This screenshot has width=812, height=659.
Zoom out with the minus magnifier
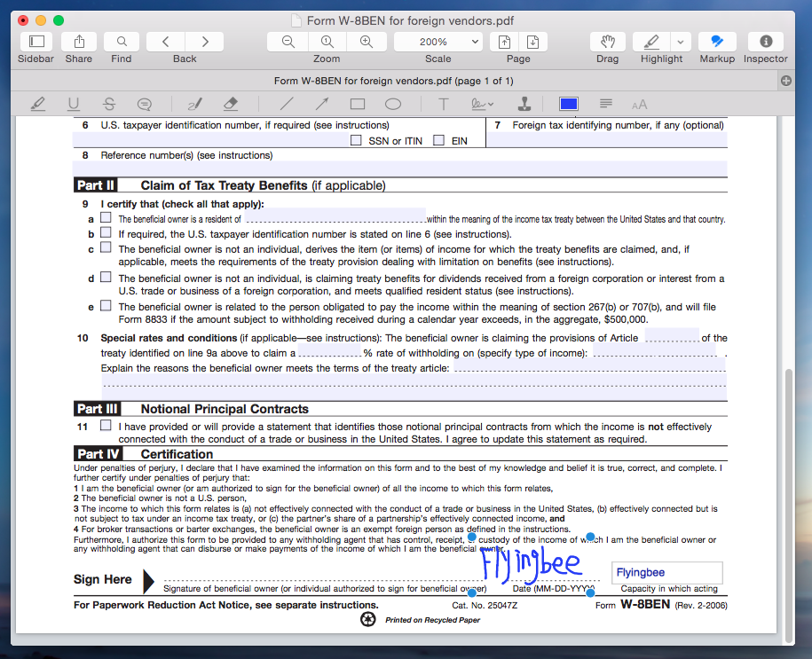coord(288,42)
